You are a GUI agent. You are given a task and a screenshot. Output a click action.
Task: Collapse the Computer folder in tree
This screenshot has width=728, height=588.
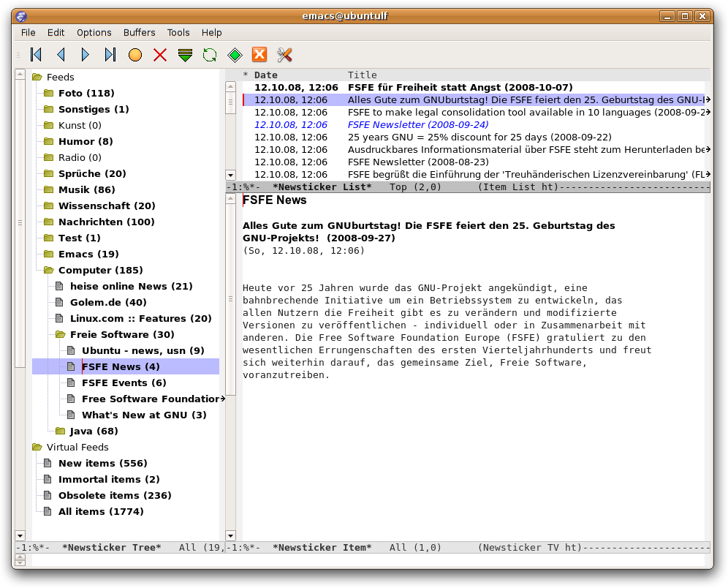coord(49,271)
